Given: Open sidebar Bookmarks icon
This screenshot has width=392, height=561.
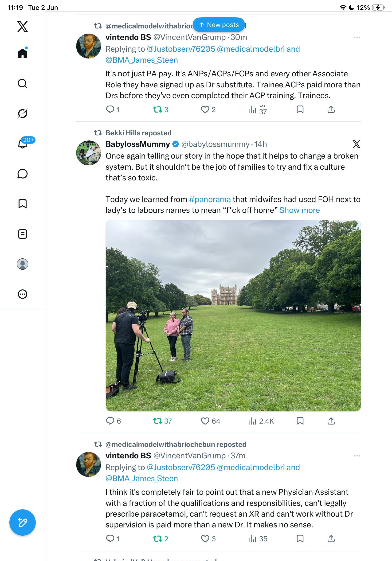Looking at the screenshot, I should pos(23,204).
